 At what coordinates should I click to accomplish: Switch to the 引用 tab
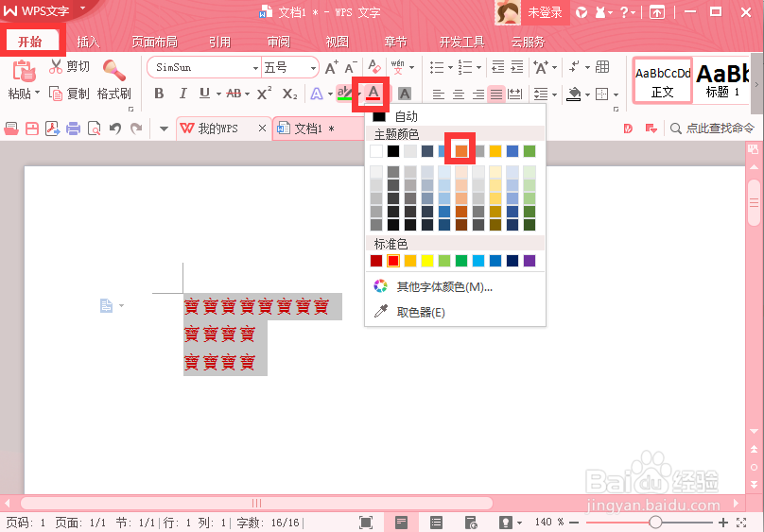pyautogui.click(x=219, y=42)
